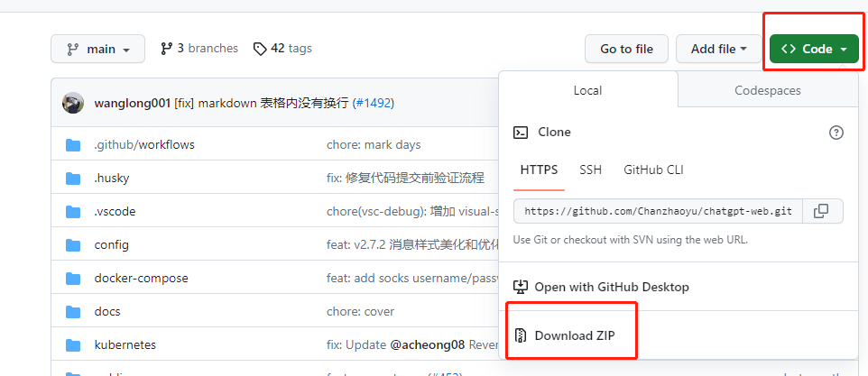
Task: Open the config folder
Action: pyautogui.click(x=112, y=245)
